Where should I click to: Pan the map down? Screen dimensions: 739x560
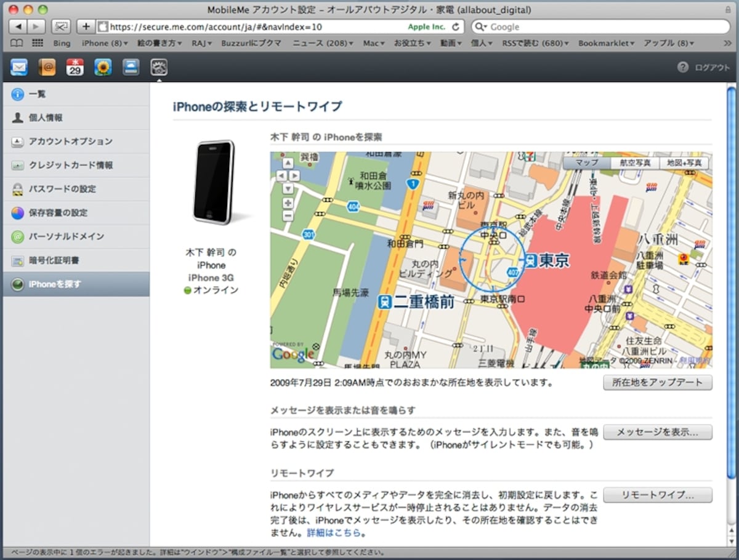288,188
